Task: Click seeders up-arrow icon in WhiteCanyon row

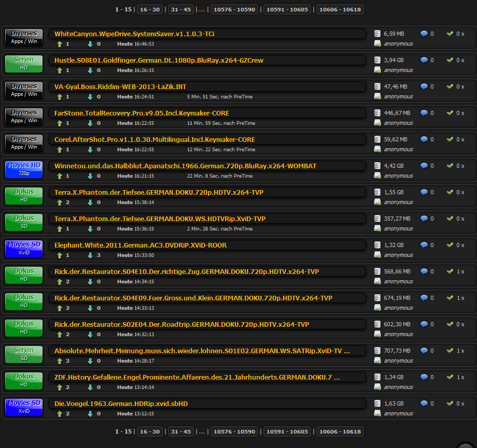Action: point(59,44)
